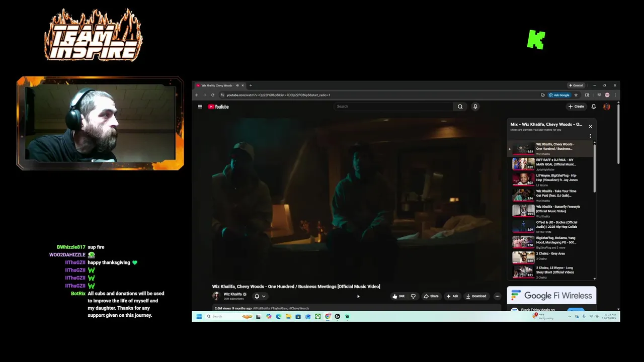Screen dimensions: 644x362
Task: Click the Share button
Action: tap(431, 296)
